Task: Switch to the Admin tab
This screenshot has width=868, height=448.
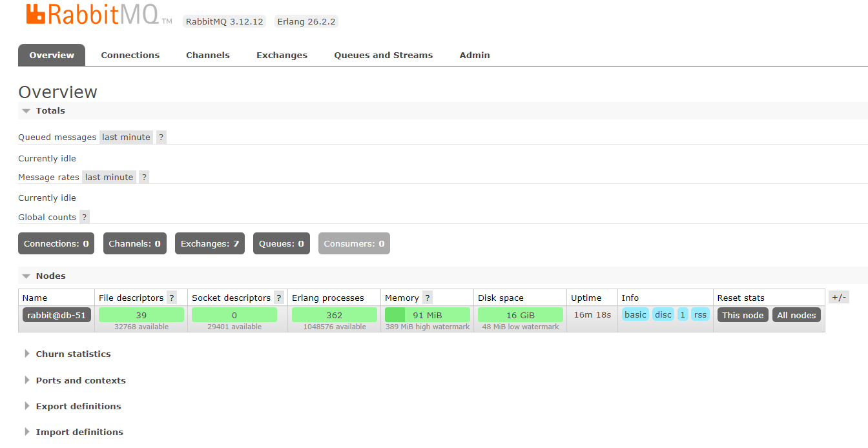Action: click(475, 55)
